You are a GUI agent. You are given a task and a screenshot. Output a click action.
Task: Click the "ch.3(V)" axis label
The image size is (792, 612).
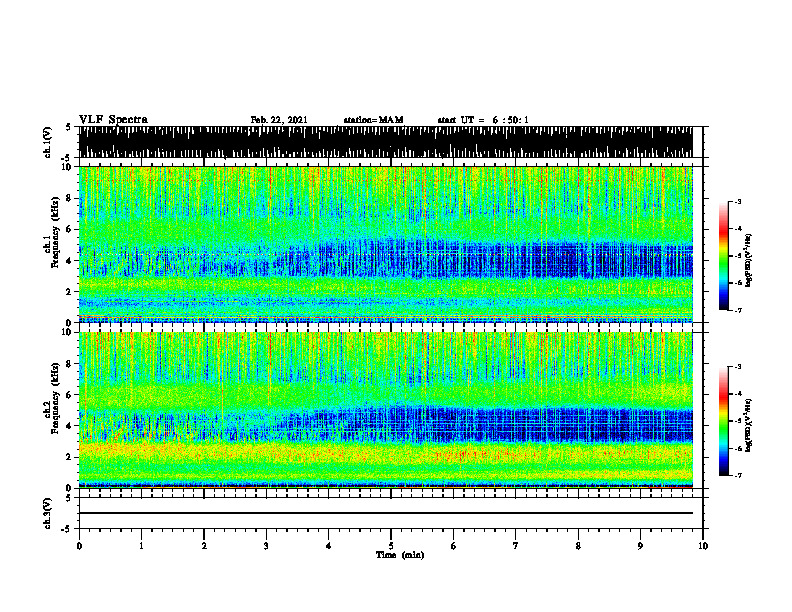click(x=47, y=513)
